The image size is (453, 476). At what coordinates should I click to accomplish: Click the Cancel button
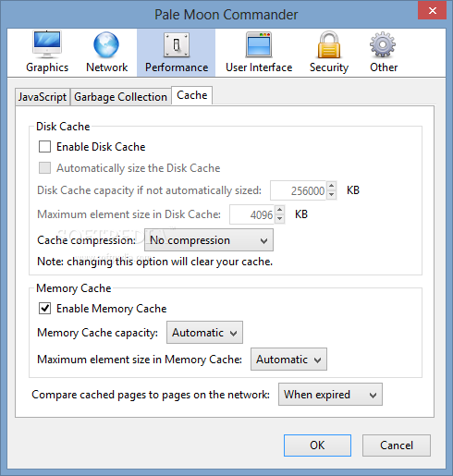click(x=397, y=445)
